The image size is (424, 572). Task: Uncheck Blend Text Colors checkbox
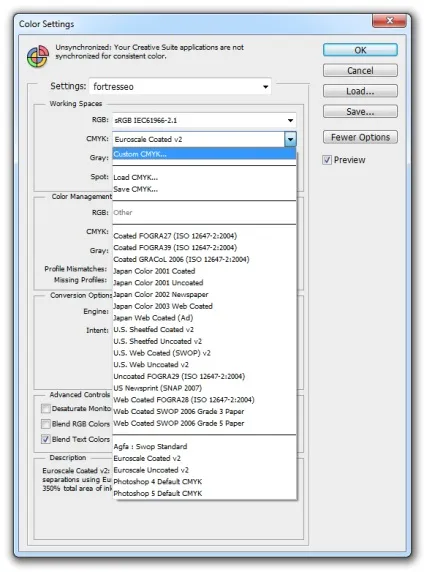click(46, 439)
